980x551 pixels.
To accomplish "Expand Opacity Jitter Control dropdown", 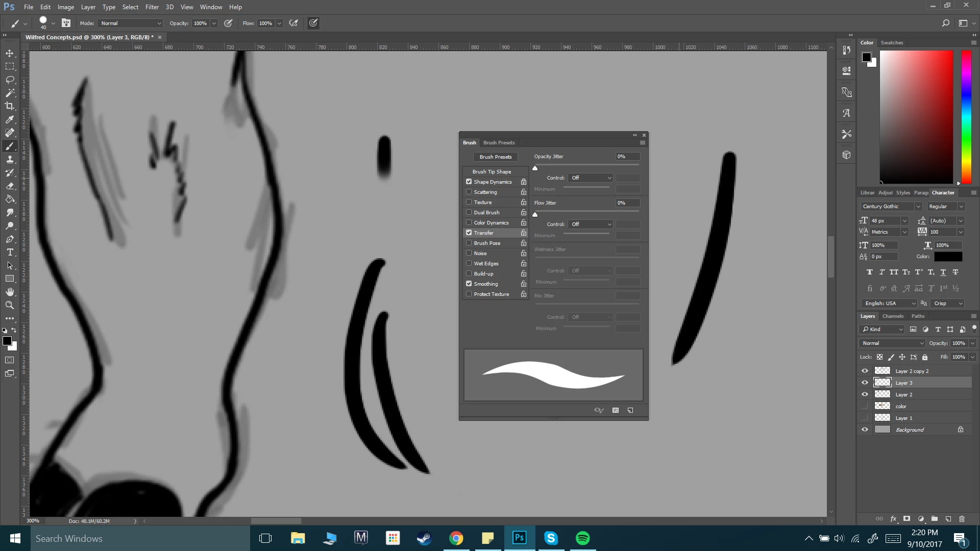I will point(591,178).
